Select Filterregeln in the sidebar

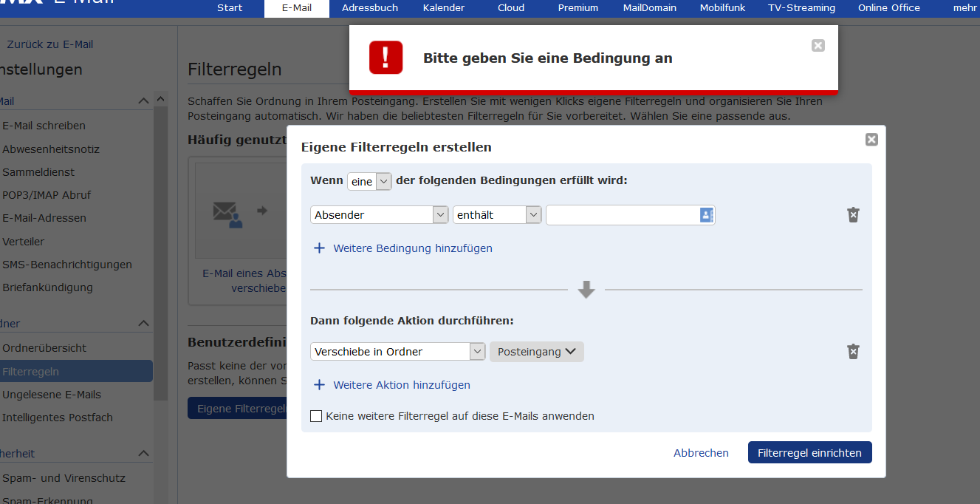76,372
